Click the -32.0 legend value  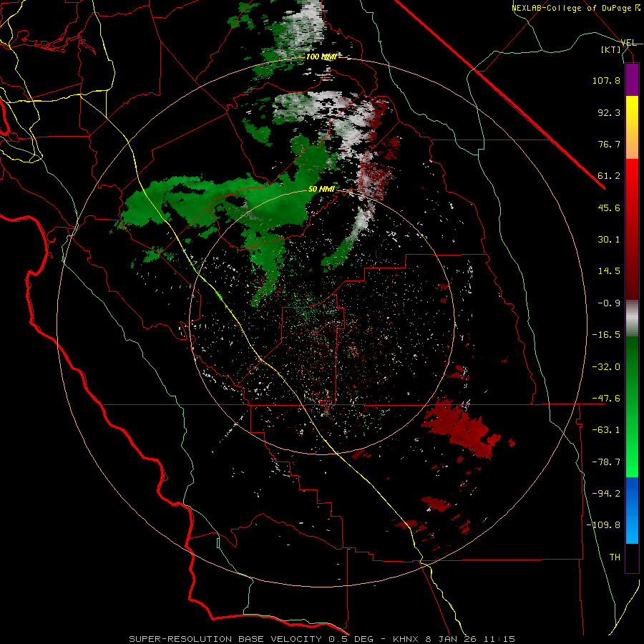click(x=606, y=367)
